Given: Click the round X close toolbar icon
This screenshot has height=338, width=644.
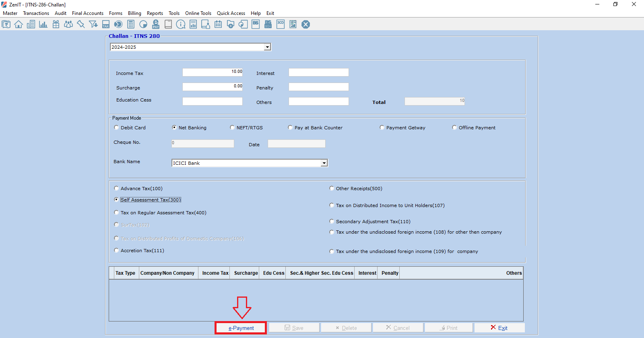Looking at the screenshot, I should point(306,24).
